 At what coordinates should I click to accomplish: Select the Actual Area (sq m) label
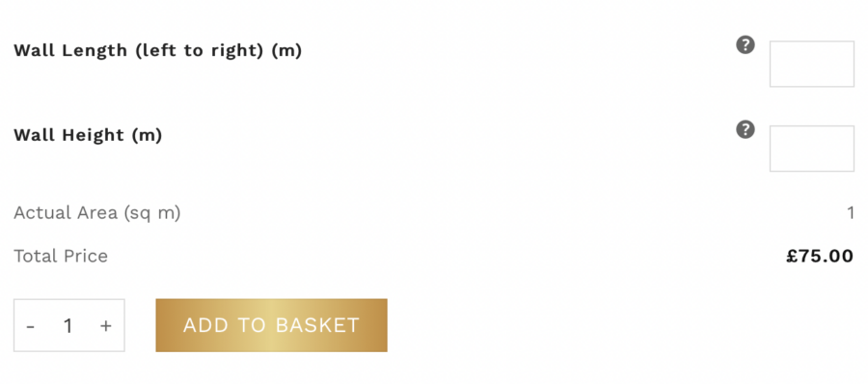(96, 213)
